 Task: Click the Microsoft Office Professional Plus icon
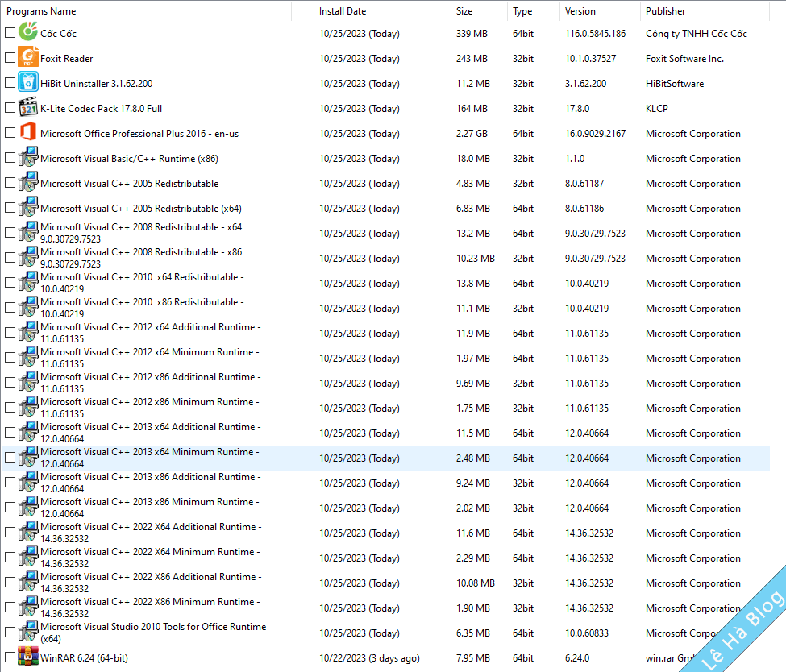tap(28, 133)
